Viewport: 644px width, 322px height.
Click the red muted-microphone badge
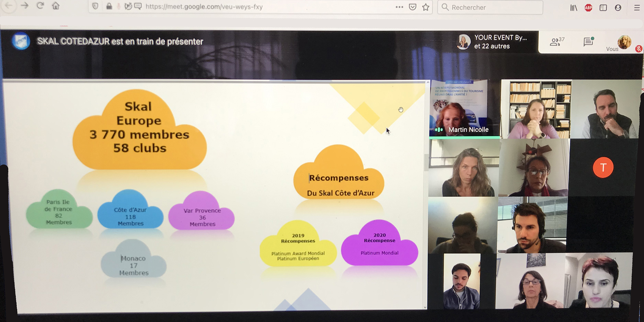tap(639, 49)
